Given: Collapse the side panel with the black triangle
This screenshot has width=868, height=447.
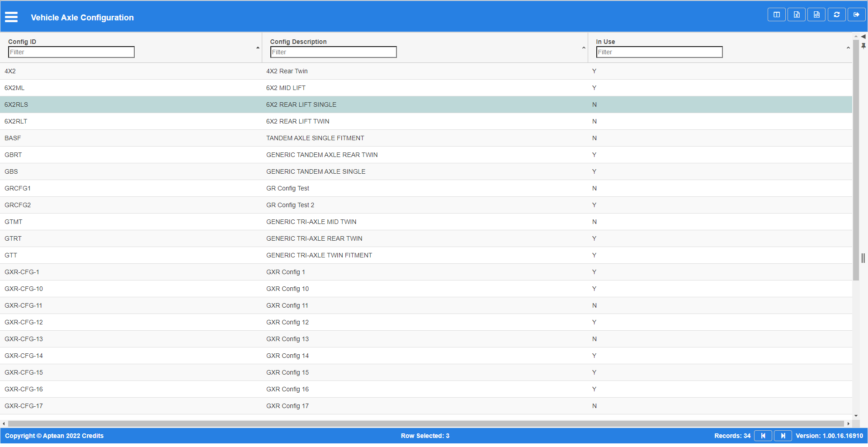Looking at the screenshot, I should (863, 36).
